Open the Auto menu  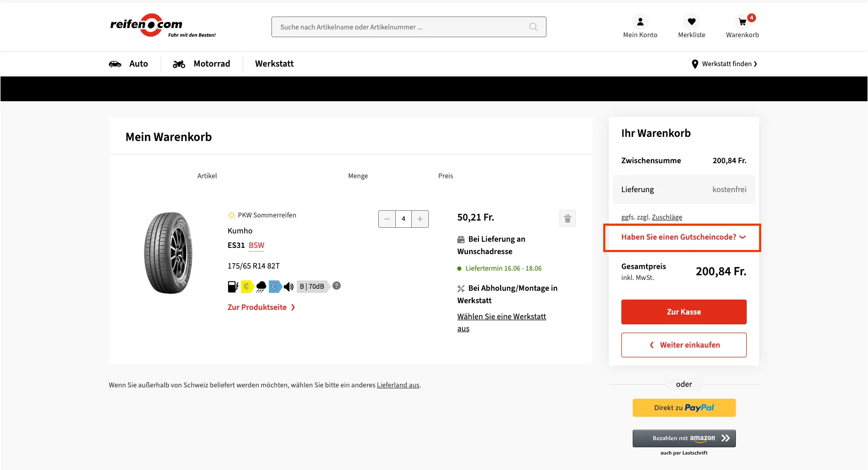138,64
